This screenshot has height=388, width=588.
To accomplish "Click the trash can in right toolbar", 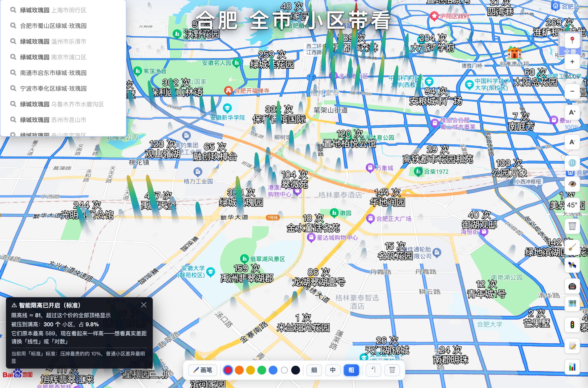I will pos(572,226).
